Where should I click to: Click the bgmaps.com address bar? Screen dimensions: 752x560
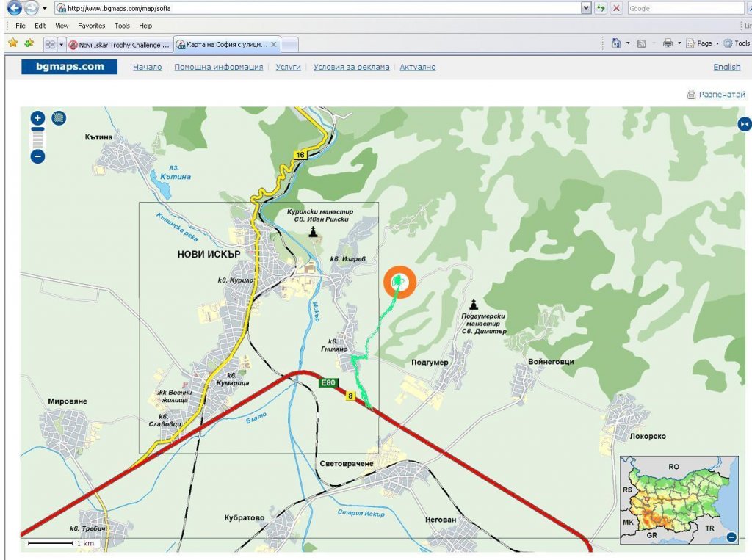coord(319,8)
